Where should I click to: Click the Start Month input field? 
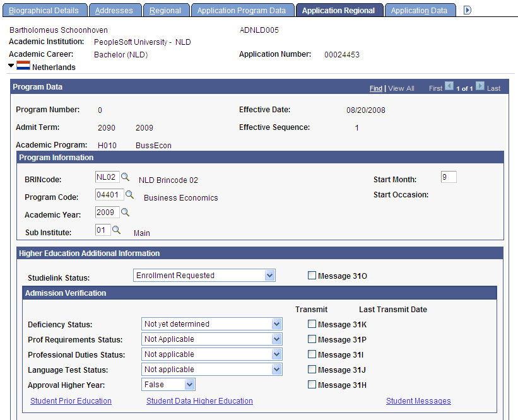click(448, 177)
